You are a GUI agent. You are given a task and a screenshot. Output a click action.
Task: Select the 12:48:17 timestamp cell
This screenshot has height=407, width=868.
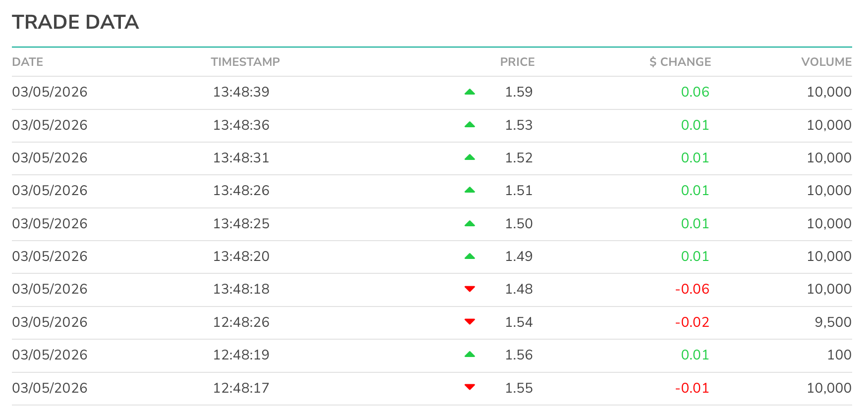pyautogui.click(x=241, y=388)
